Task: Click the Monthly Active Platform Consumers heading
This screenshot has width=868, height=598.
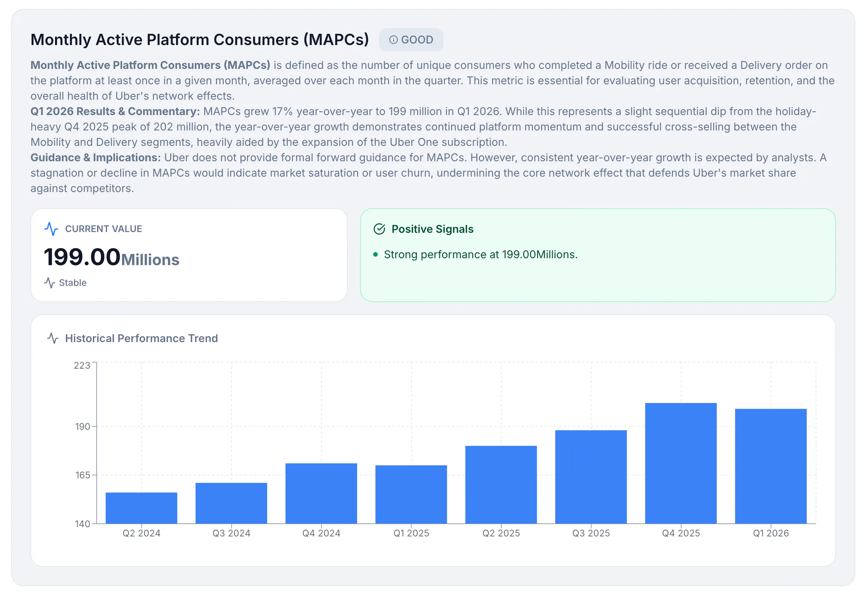Action: click(x=199, y=40)
